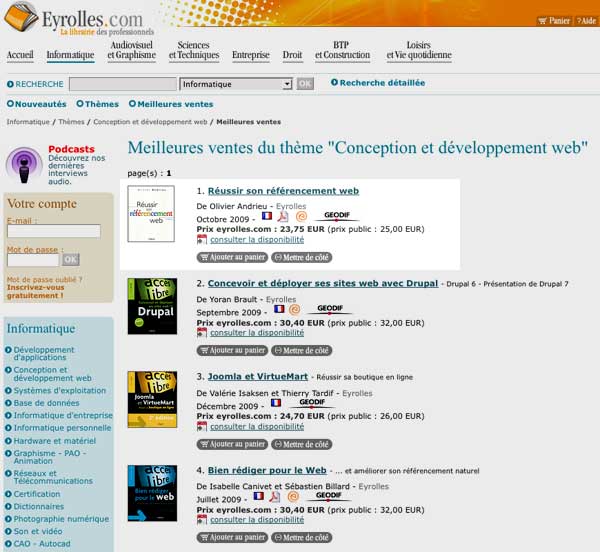Open Concevoir et déployer ses sites Drupal

(323, 283)
